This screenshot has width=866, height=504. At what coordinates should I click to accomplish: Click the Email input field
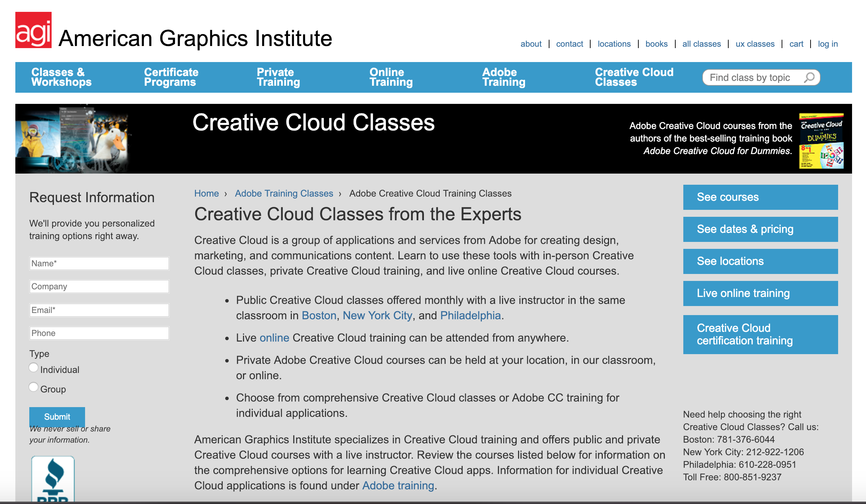[x=99, y=310]
